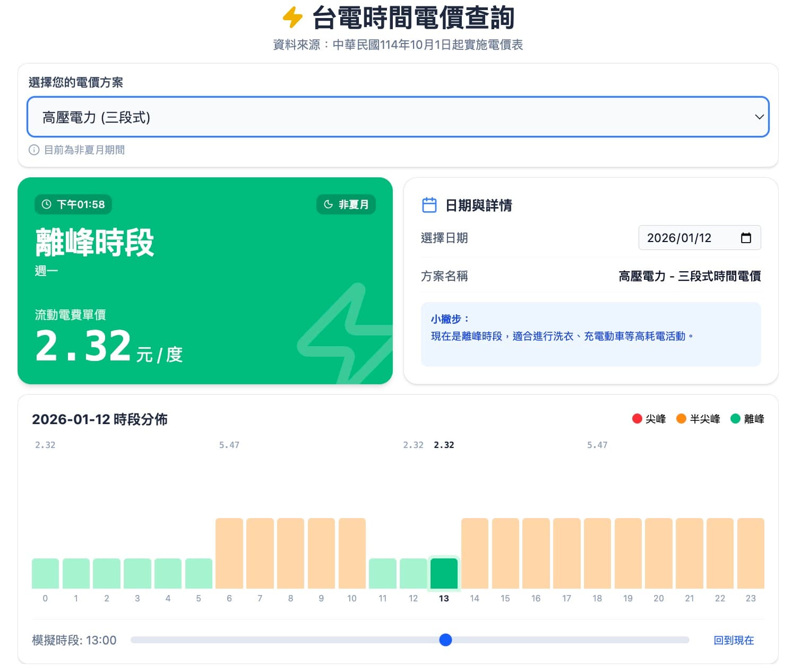Select the highlighted hour 13 bar in the chart

444,573
